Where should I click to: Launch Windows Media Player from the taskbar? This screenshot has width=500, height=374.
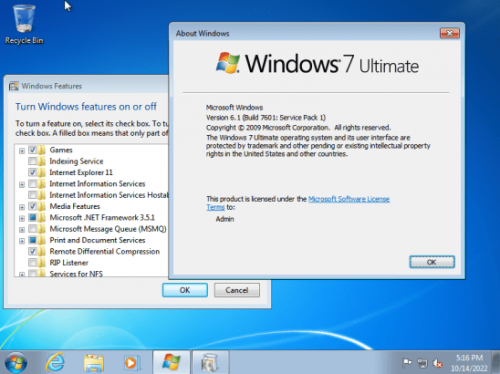(x=131, y=363)
